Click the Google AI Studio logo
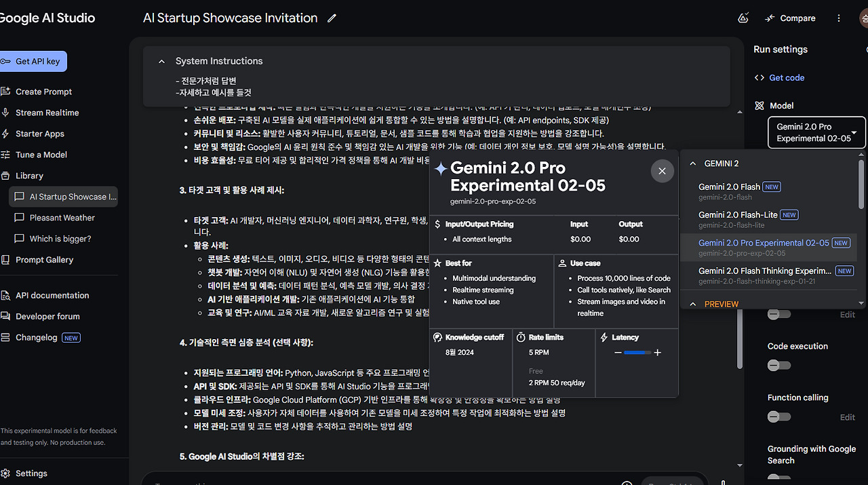The height and width of the screenshot is (485, 868). (47, 18)
